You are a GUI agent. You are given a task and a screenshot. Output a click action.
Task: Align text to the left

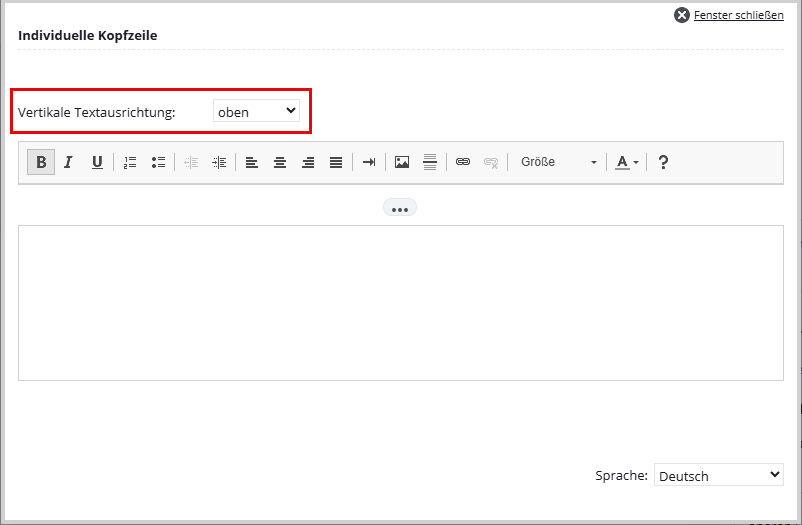point(252,162)
